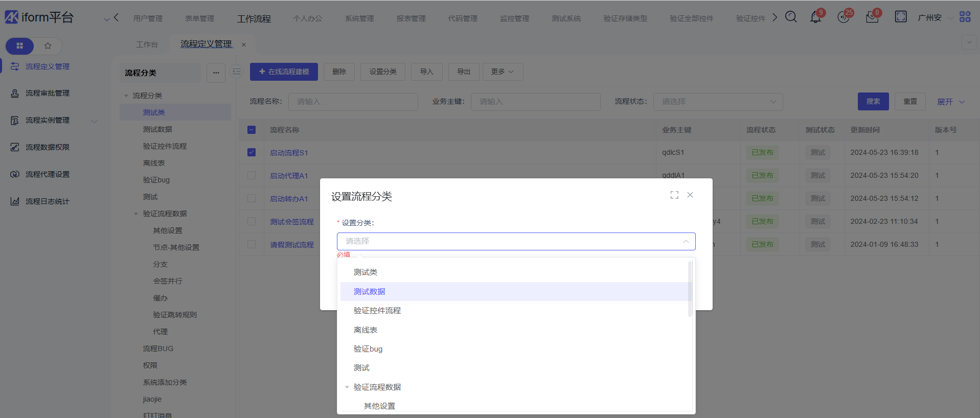Screen dimensions: 980x418
Task: Switch to the 工作台 tab
Action: click(x=147, y=44)
